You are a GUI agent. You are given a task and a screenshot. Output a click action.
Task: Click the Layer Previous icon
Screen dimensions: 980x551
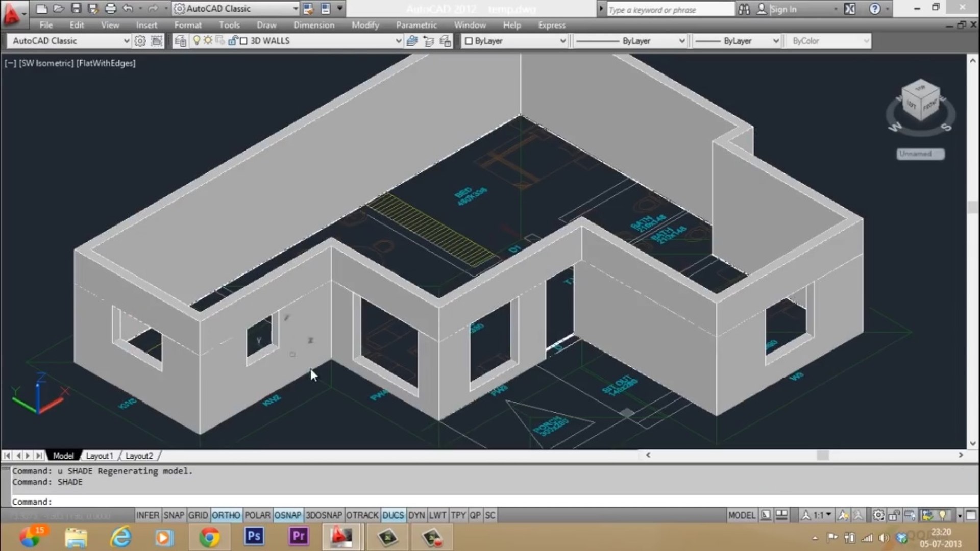429,41
